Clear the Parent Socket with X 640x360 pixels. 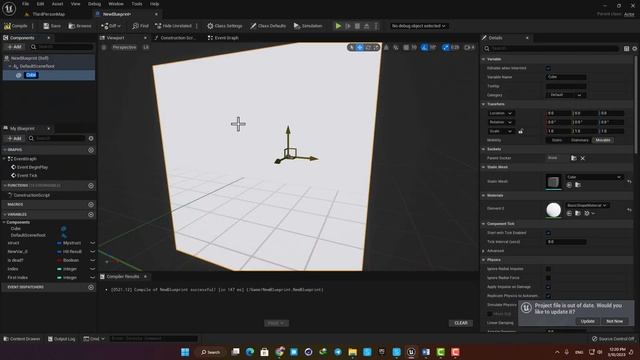click(583, 158)
